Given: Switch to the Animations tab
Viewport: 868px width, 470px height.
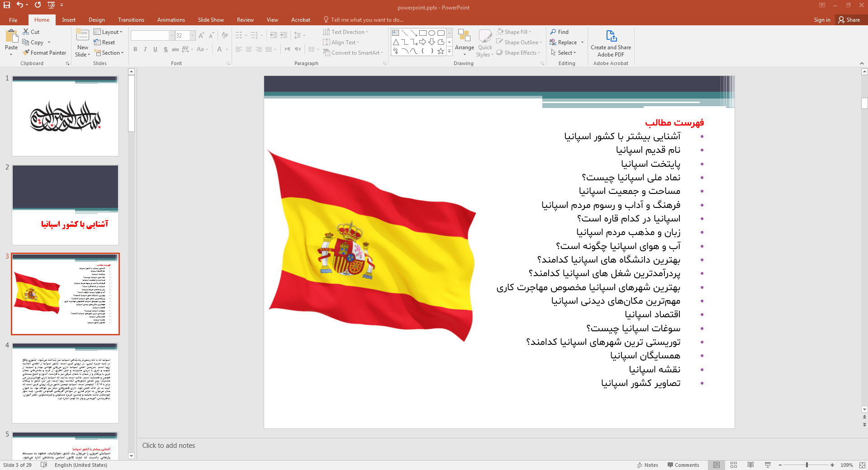Looking at the screenshot, I should coord(171,20).
